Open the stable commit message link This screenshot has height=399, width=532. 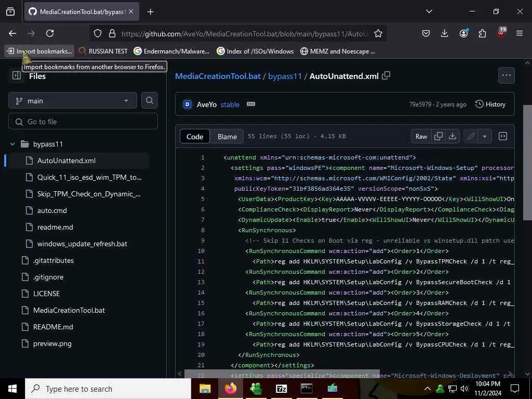point(230,104)
